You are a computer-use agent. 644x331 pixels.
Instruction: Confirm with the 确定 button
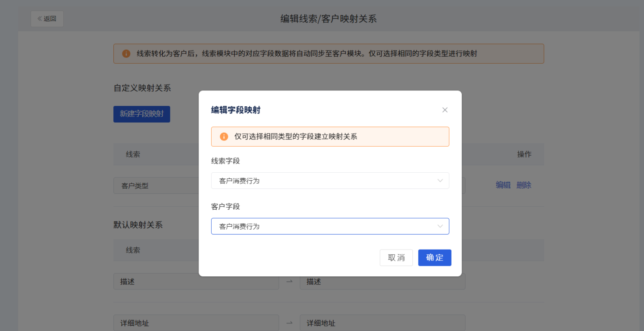pos(435,257)
